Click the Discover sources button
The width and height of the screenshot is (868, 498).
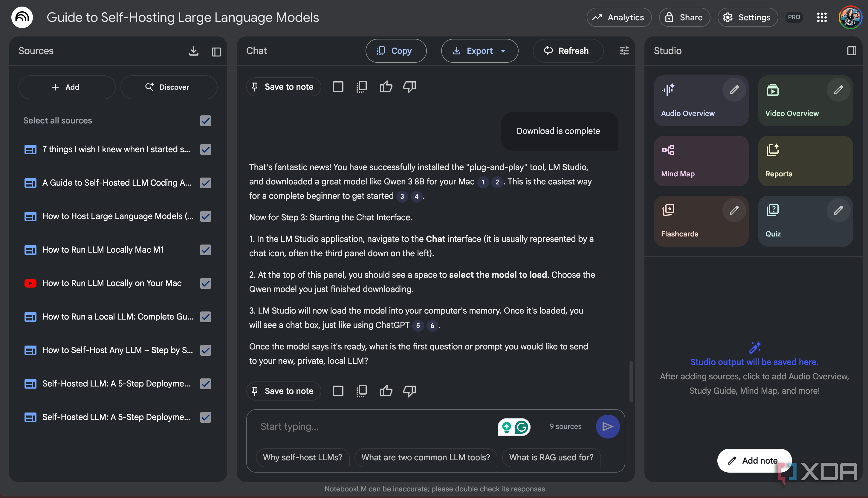pos(169,87)
